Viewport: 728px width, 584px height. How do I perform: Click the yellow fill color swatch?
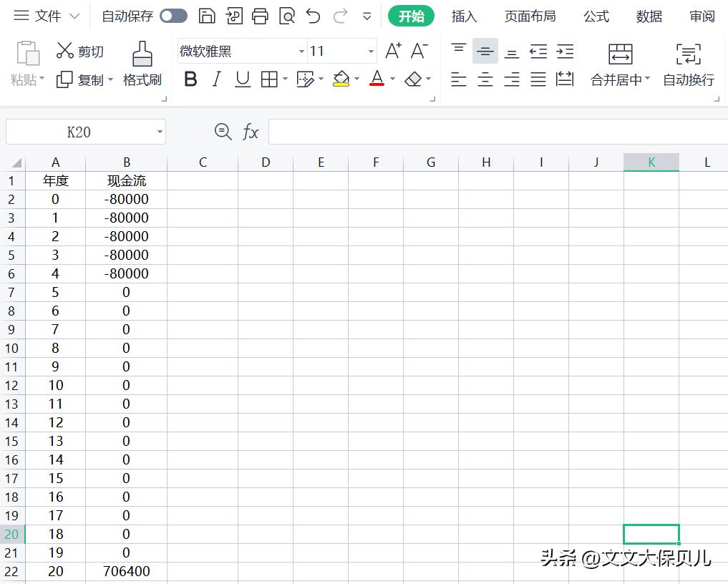[341, 79]
